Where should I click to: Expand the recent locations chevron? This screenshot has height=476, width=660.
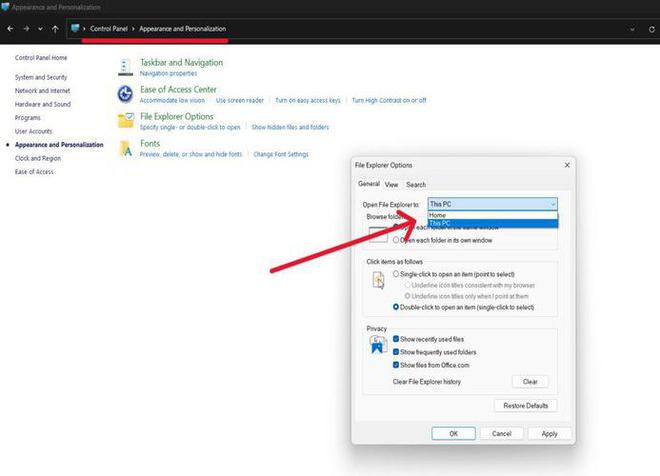(40, 29)
